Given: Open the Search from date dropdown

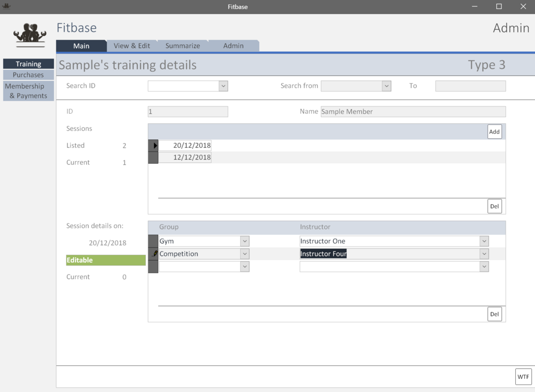Looking at the screenshot, I should pyautogui.click(x=385, y=86).
